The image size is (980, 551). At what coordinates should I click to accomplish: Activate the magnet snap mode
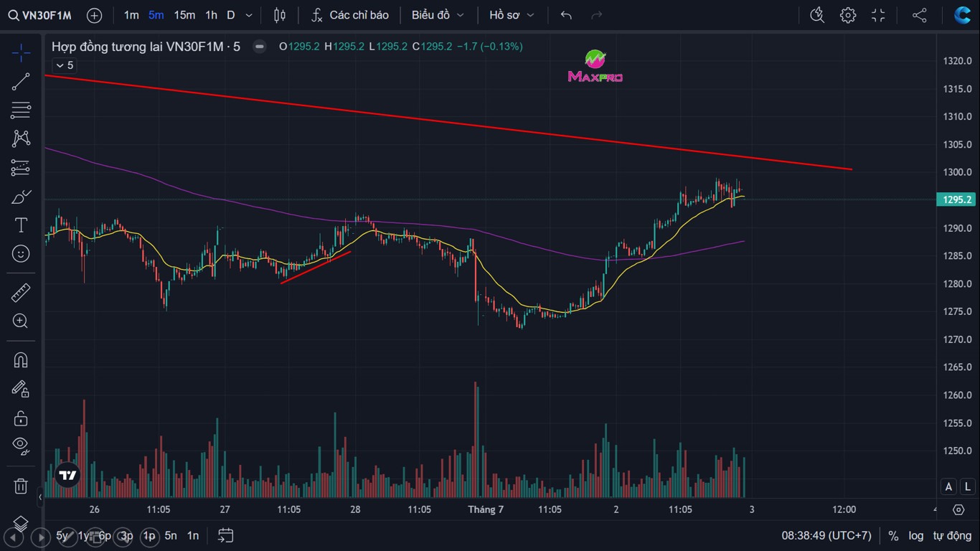(x=21, y=360)
